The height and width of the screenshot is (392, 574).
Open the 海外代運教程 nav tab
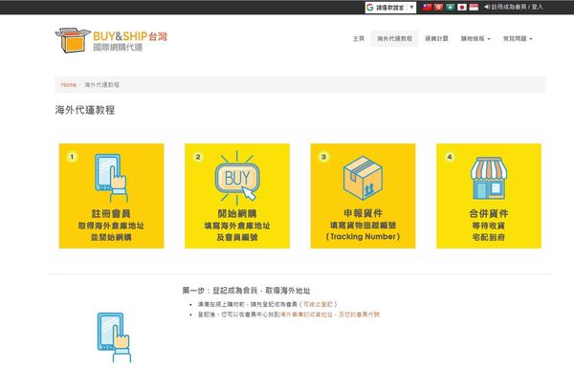tap(394, 39)
